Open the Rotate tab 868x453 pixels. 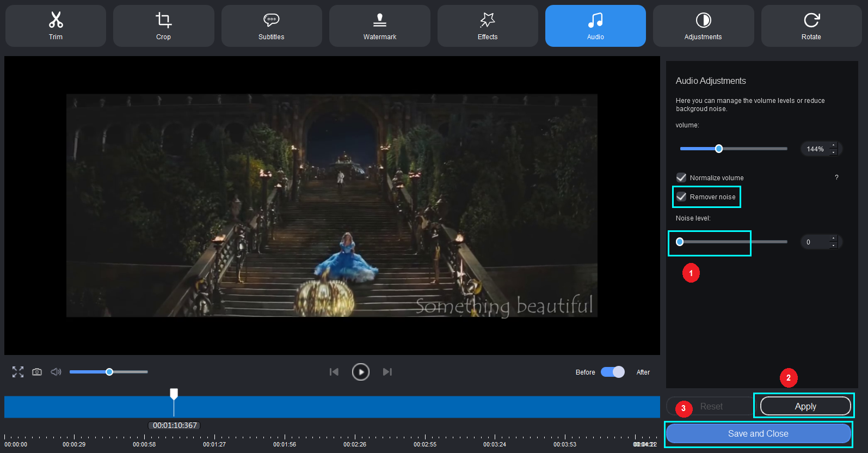coord(811,26)
